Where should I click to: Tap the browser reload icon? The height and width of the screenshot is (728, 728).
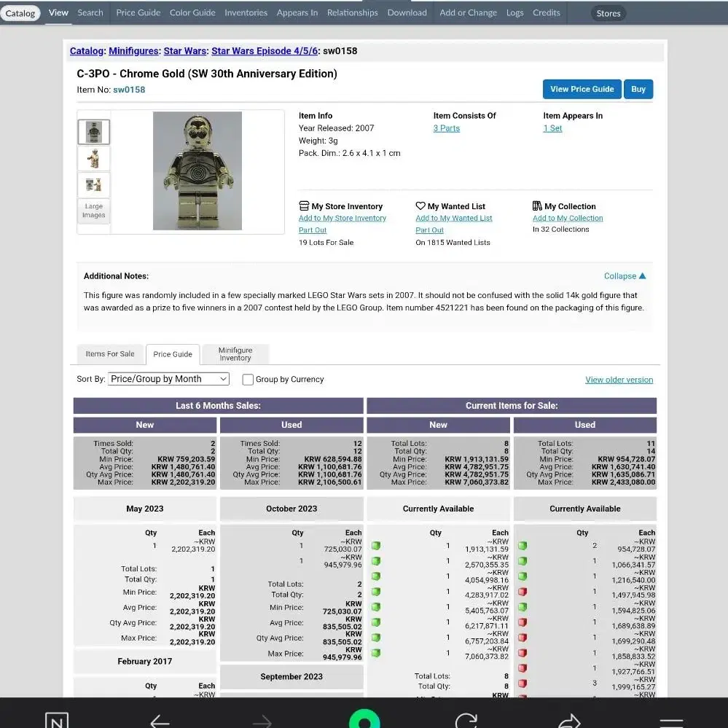point(466,721)
